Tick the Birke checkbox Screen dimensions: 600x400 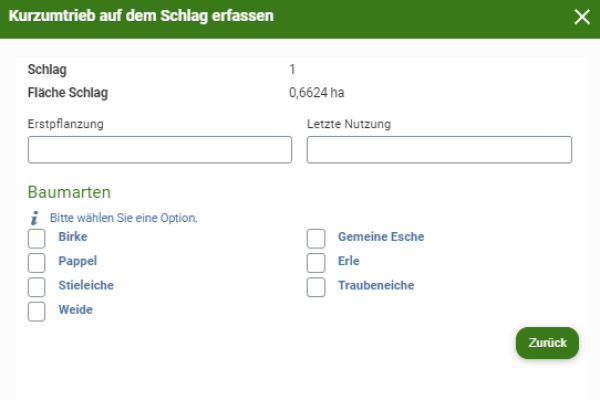(36, 238)
